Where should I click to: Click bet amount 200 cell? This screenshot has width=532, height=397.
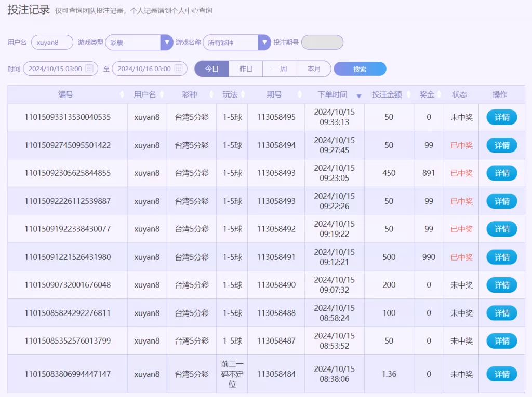(389, 285)
